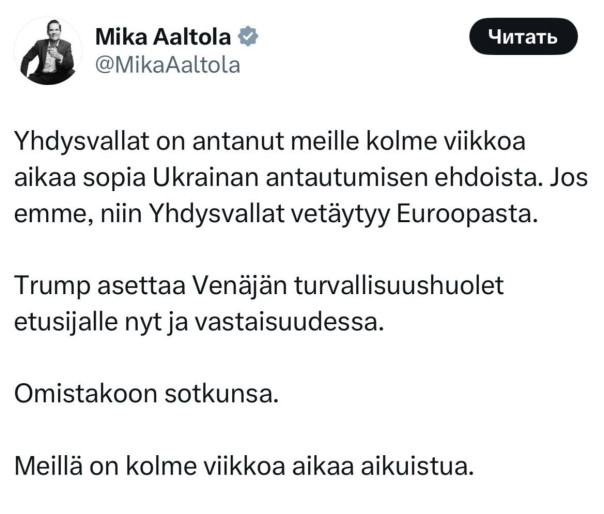The height and width of the screenshot is (514, 604).
Task: Click the blue verified badge icon
Action: point(248,38)
